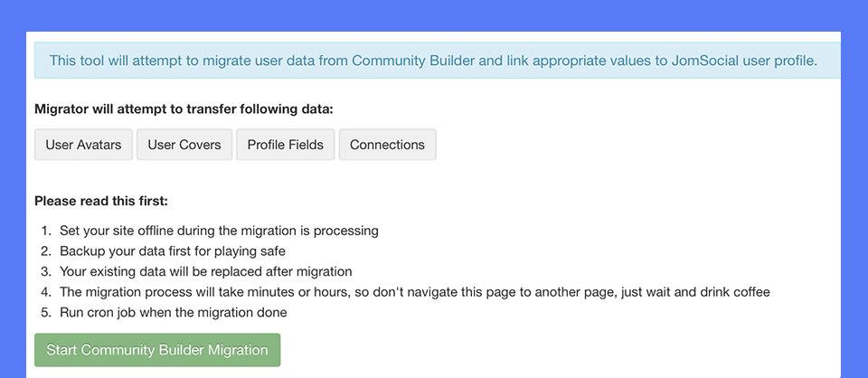This screenshot has height=378, width=868.
Task: Click the 'Set your site offline' list item
Action: tap(219, 231)
